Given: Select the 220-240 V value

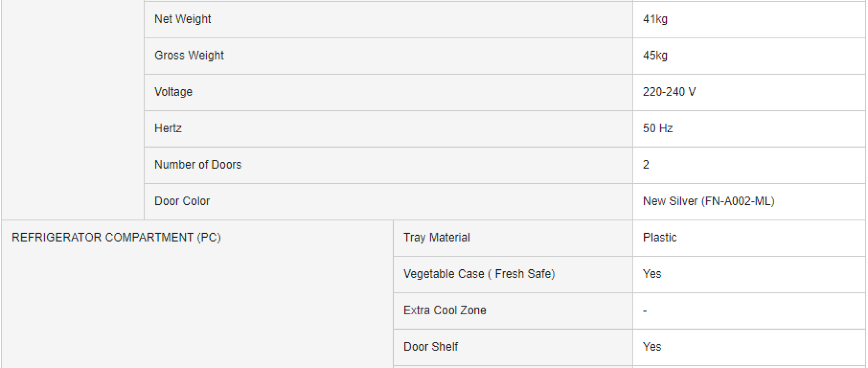Looking at the screenshot, I should [x=669, y=92].
